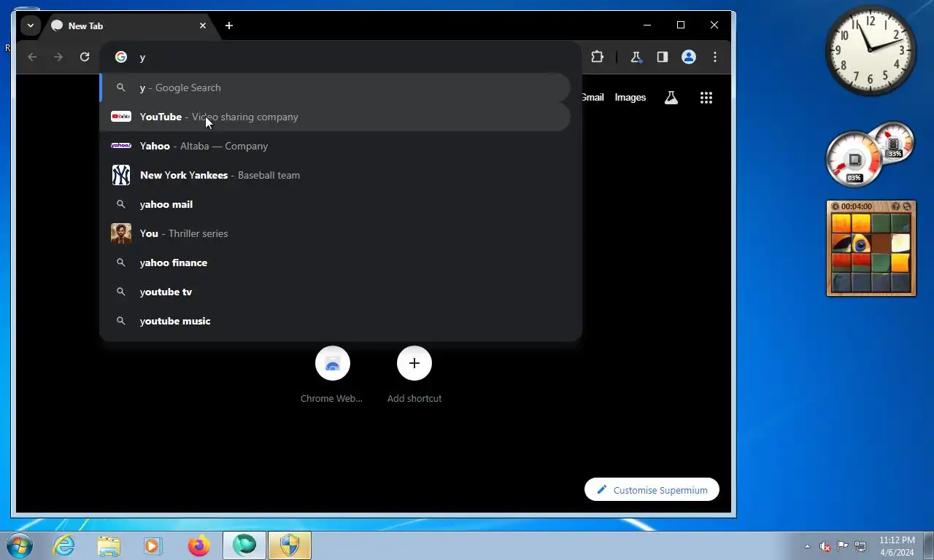The width and height of the screenshot is (934, 560).
Task: Click the muted volume tray icon
Action: click(x=825, y=546)
